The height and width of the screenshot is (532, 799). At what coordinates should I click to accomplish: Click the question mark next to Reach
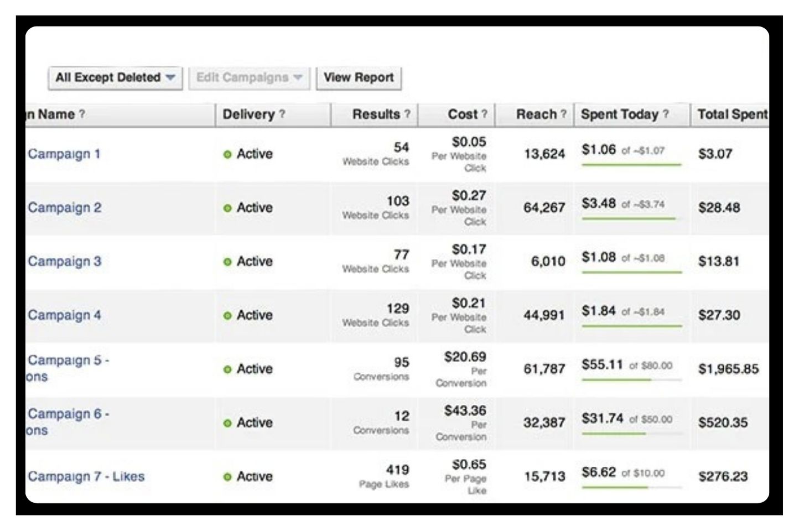coord(563,114)
